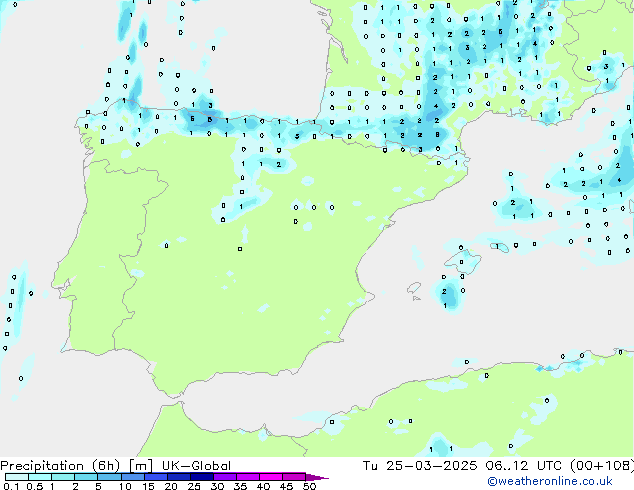Click the 5–10 legend color swatch

click(109, 477)
